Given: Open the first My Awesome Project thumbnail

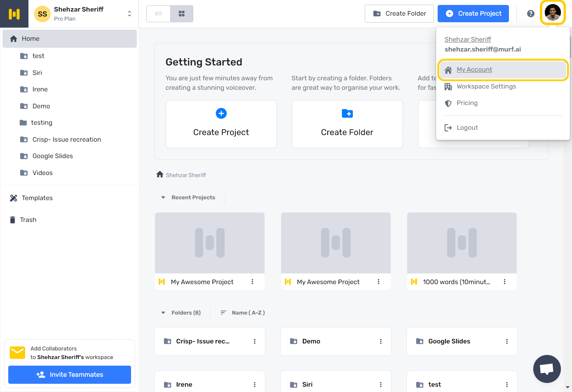Looking at the screenshot, I should pyautogui.click(x=210, y=243).
